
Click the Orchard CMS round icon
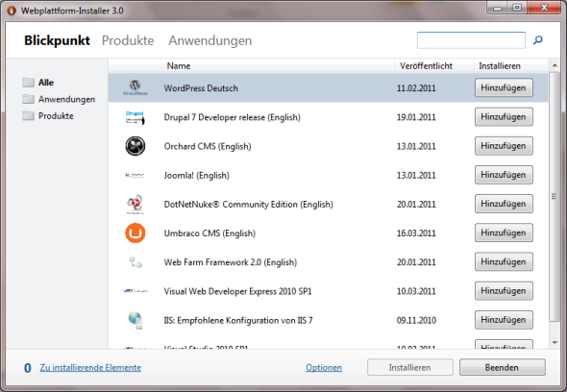136,146
